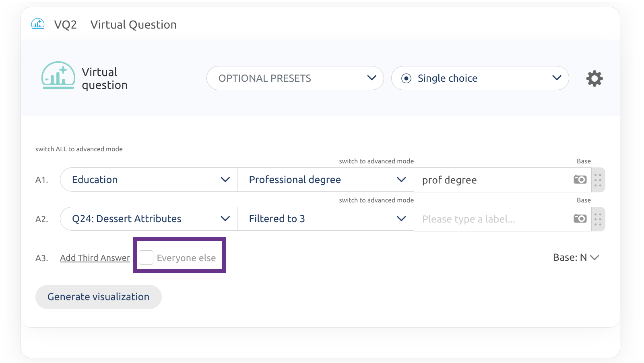Viewport: 644px width, 363px height.
Task: Open the settings gear icon
Action: [x=594, y=78]
